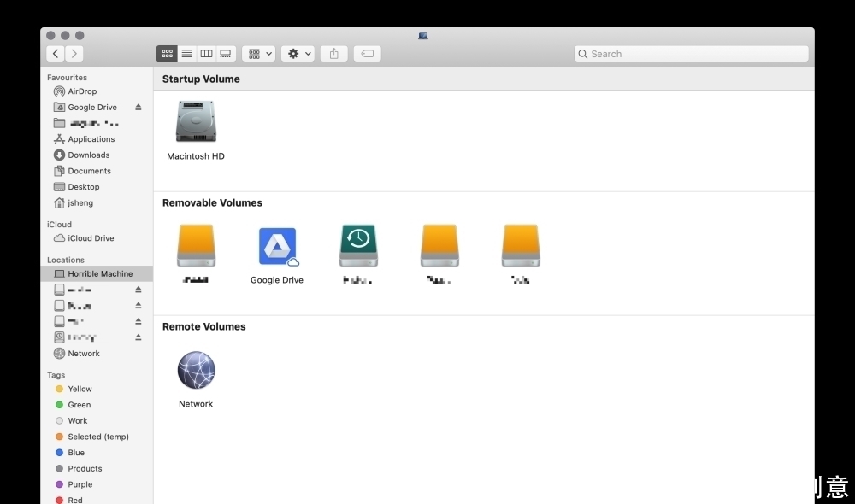Click the Edit Tags toolbar button
The width and height of the screenshot is (855, 504).
pyautogui.click(x=367, y=54)
